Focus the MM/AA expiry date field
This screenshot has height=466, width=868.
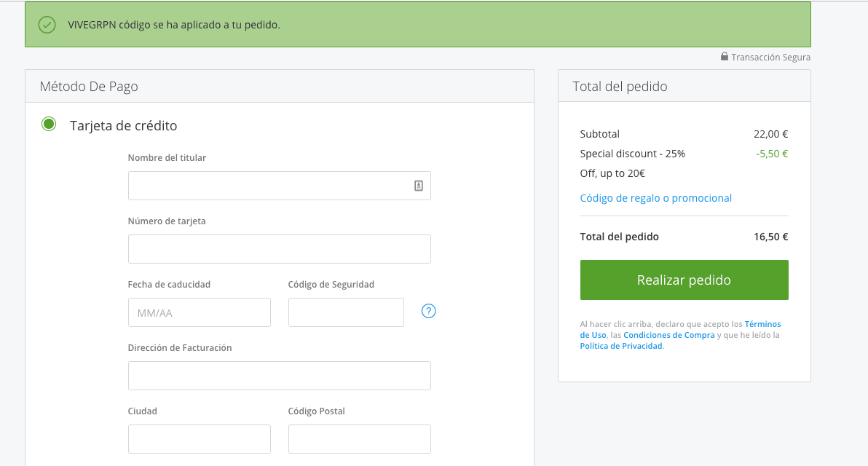pos(200,312)
